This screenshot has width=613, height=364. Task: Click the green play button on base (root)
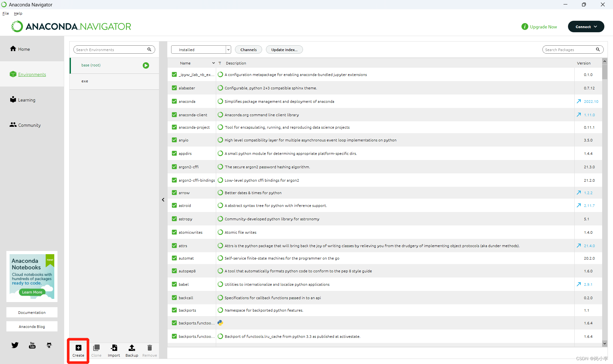point(146,65)
